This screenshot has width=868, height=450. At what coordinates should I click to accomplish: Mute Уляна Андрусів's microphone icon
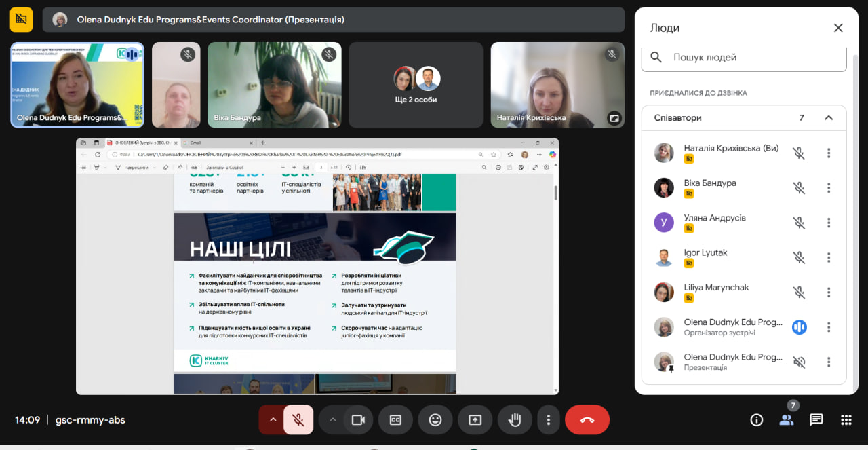point(800,223)
